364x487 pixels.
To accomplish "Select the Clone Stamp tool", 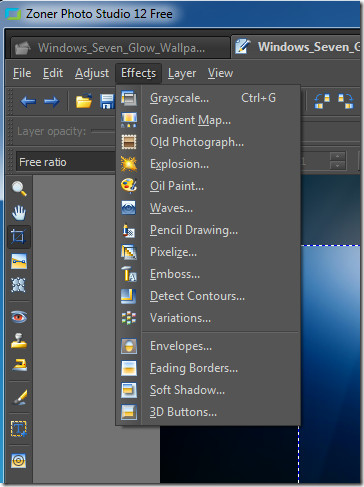I will (19, 341).
